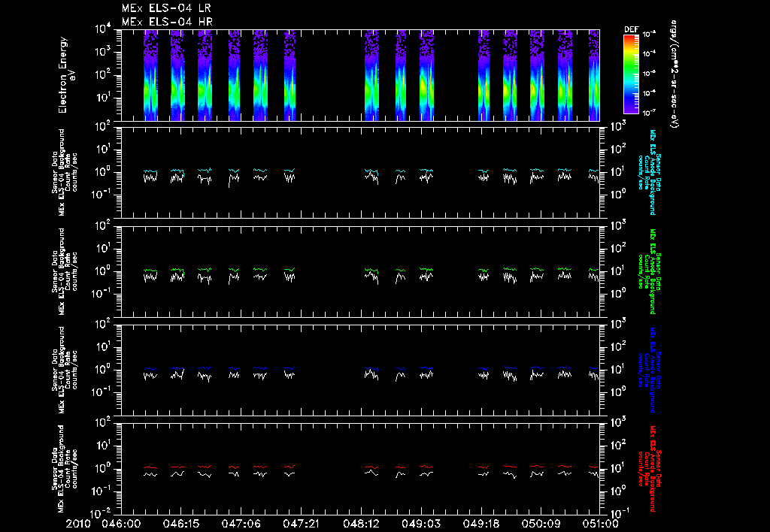Click the '048:12' time axis label
This screenshot has width=770, height=532.
click(x=361, y=524)
